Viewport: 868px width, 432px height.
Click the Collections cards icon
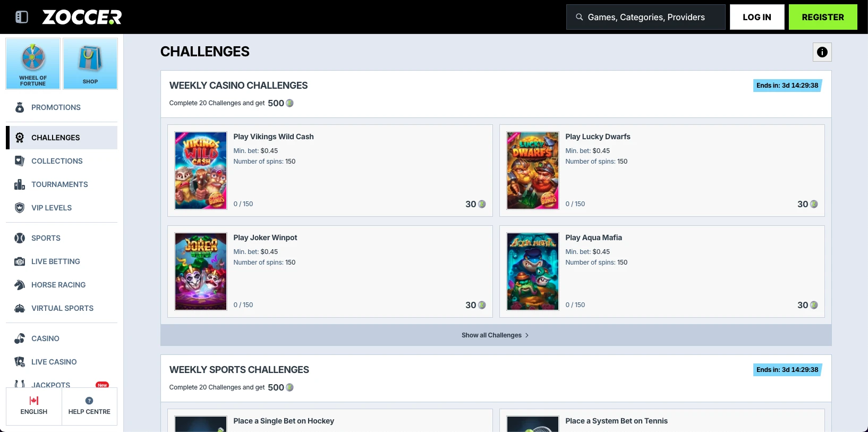click(x=20, y=161)
